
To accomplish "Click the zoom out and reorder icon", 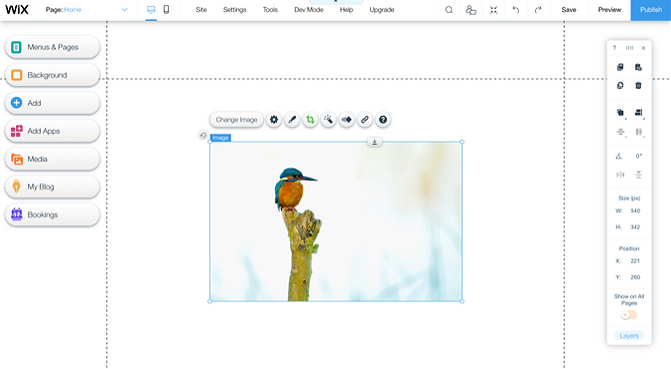I will [493, 9].
